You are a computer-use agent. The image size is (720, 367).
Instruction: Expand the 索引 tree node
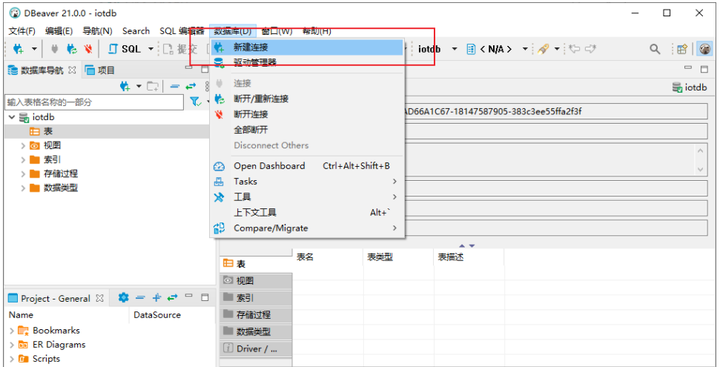(23, 160)
